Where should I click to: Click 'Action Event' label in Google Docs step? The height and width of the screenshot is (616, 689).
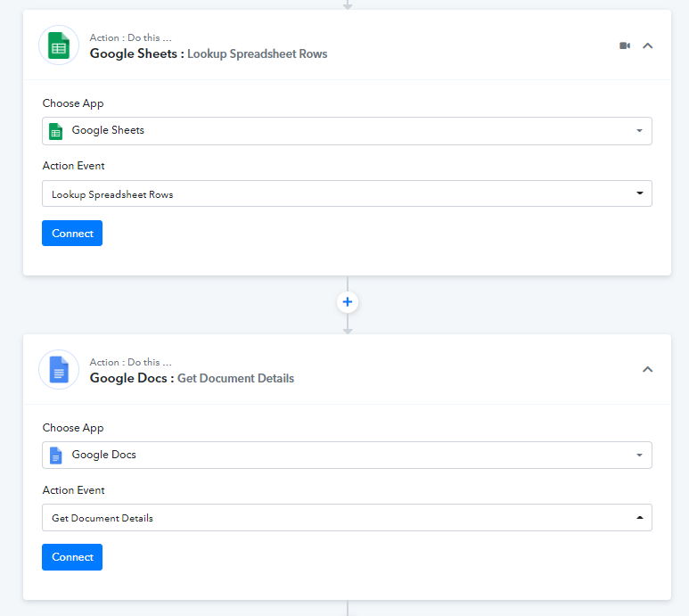click(x=73, y=490)
